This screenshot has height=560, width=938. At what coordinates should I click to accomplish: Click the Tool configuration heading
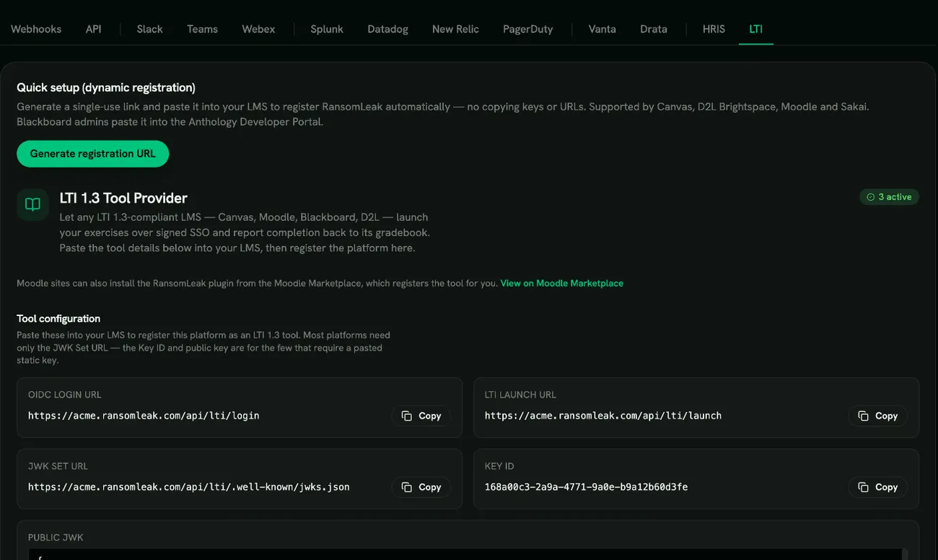point(58,318)
